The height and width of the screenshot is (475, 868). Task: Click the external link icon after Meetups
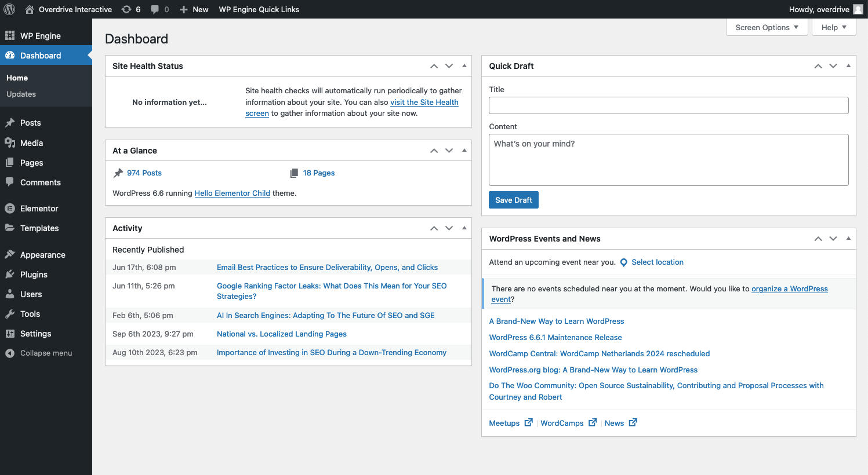(x=528, y=423)
